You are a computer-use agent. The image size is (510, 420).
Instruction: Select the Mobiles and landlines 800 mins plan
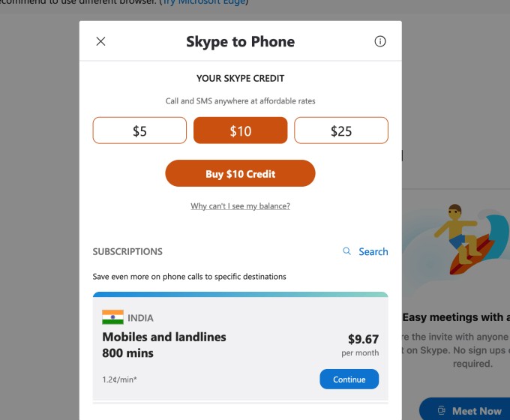click(164, 345)
